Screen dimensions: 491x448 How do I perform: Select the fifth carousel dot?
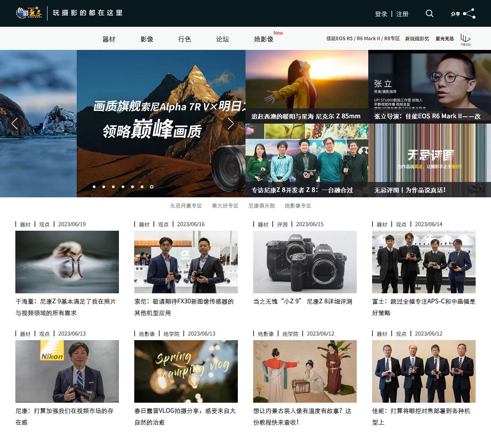point(133,187)
